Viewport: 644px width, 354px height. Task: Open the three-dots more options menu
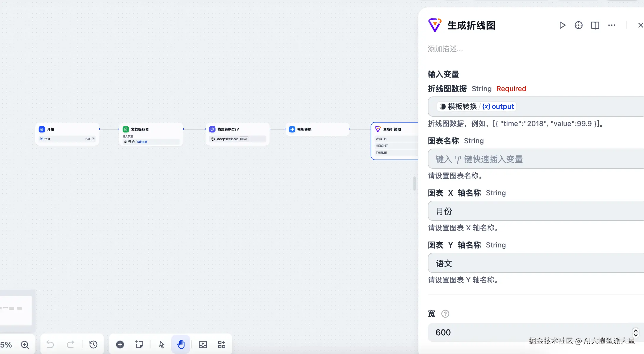(x=612, y=25)
